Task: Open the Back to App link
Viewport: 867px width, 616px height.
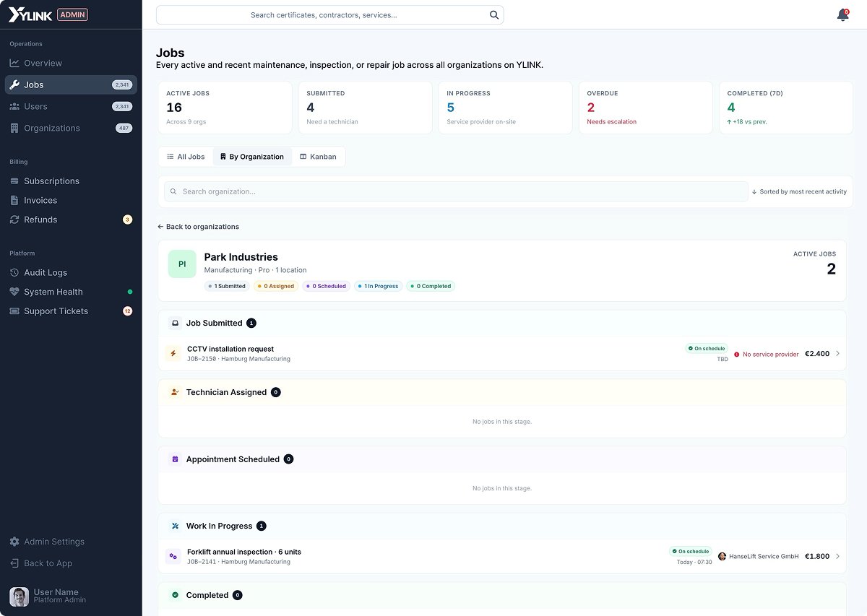Action: [x=71, y=563]
